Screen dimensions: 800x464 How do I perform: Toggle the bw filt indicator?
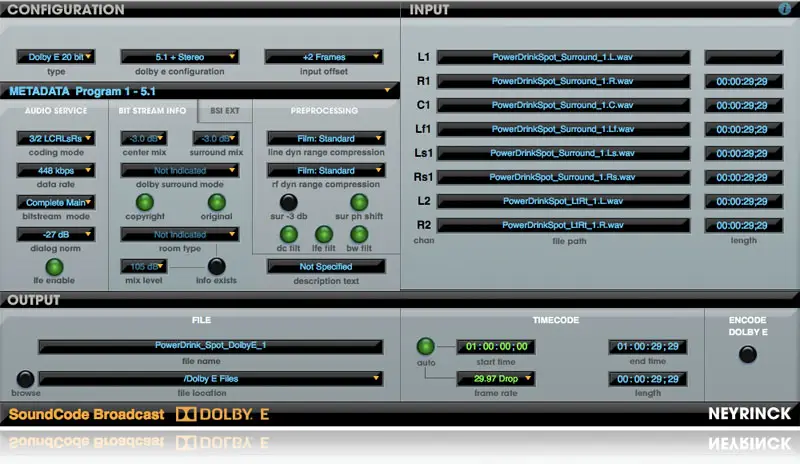coord(359,234)
